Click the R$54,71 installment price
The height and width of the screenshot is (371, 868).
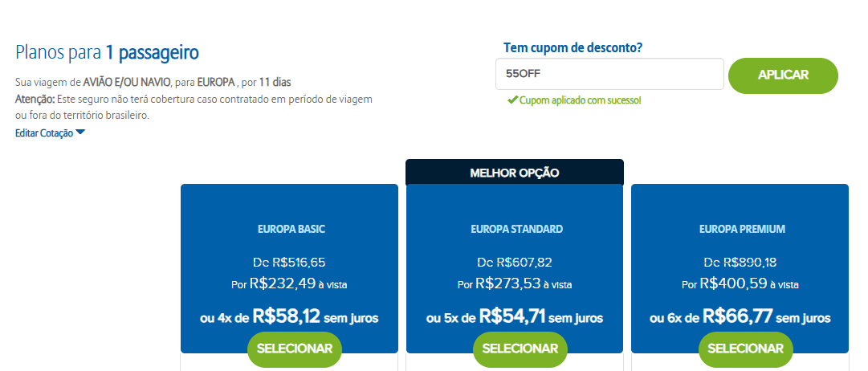[x=512, y=316]
